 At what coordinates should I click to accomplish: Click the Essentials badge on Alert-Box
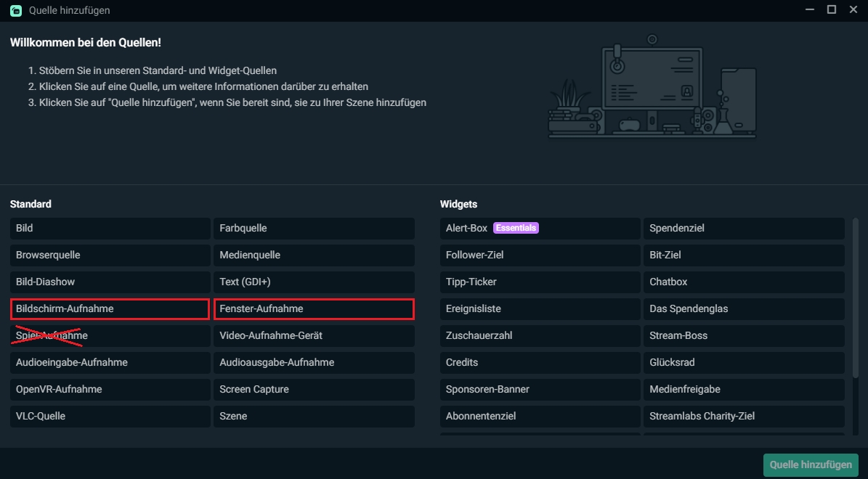[x=516, y=228]
